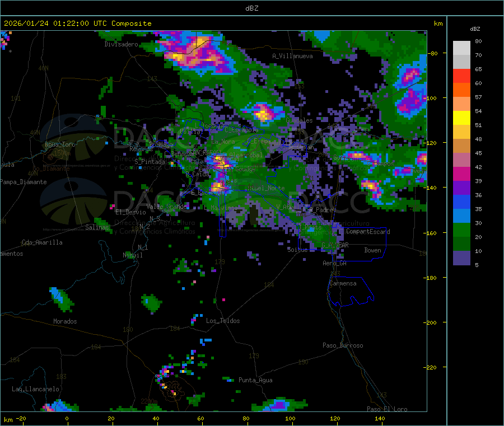
Task: Click the Morados map label
Action: click(65, 321)
